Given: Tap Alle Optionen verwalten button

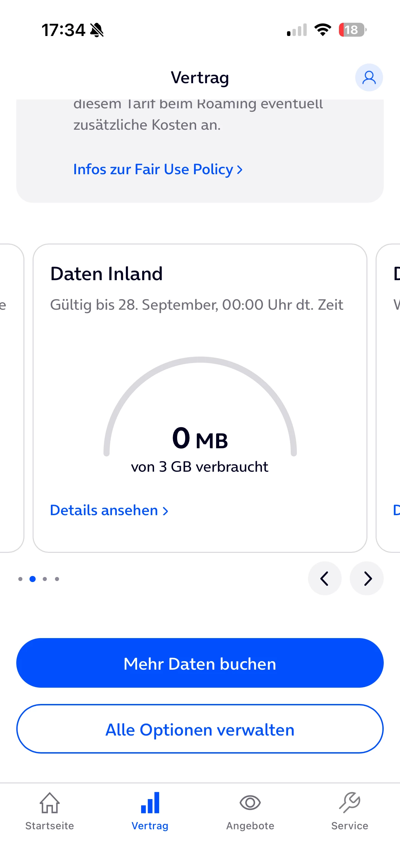Looking at the screenshot, I should click(200, 729).
